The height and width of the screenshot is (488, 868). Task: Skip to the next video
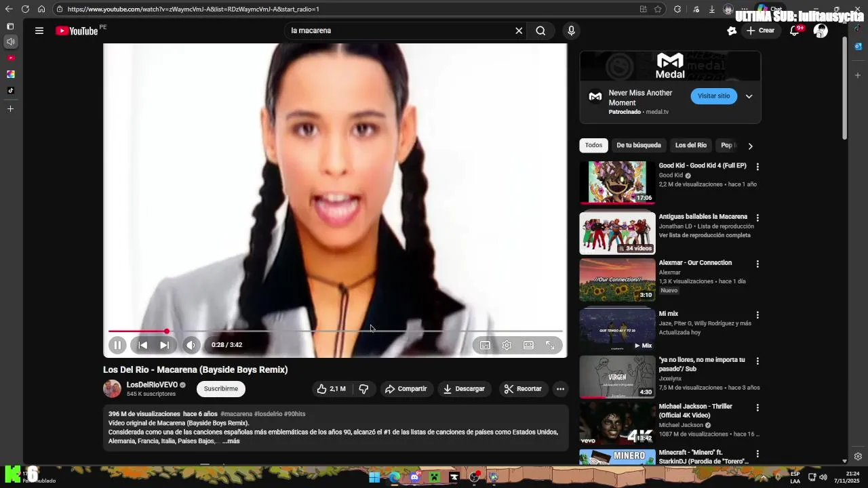point(164,345)
